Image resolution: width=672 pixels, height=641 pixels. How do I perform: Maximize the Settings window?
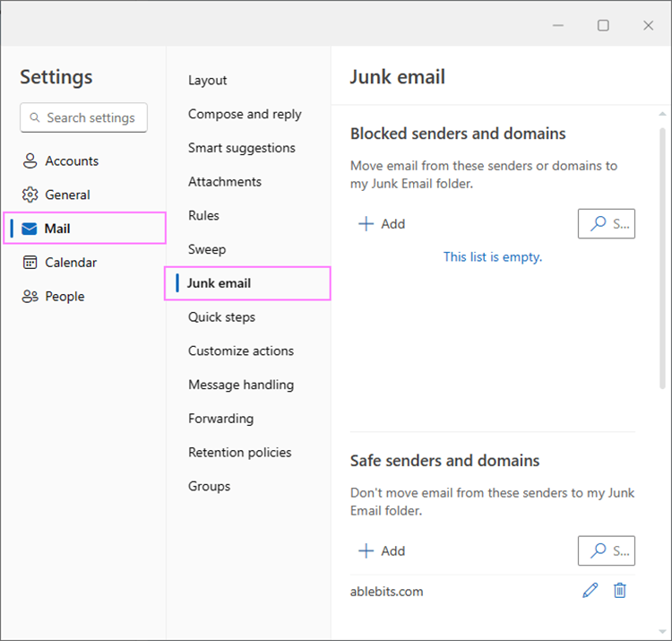point(603,25)
